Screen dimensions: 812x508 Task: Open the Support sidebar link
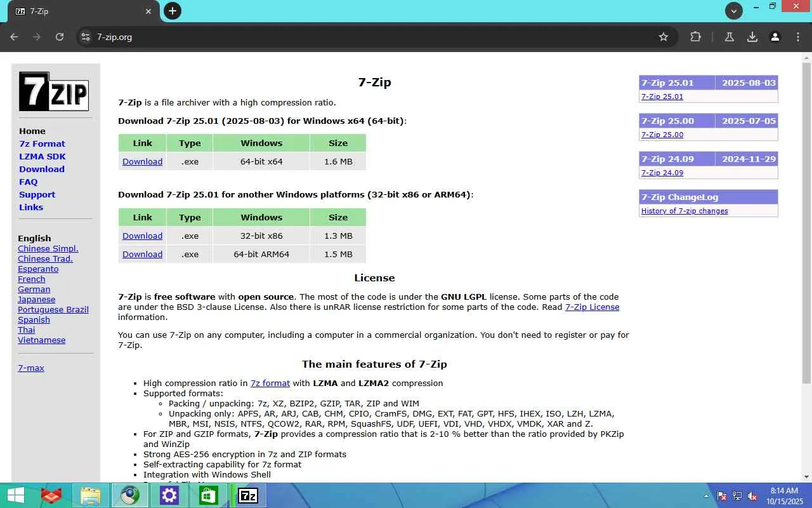coord(37,194)
